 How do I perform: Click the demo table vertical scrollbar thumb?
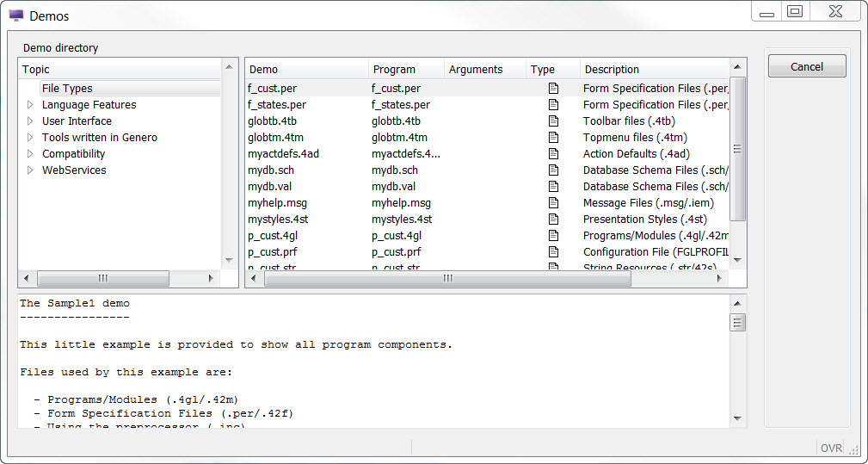click(x=737, y=148)
